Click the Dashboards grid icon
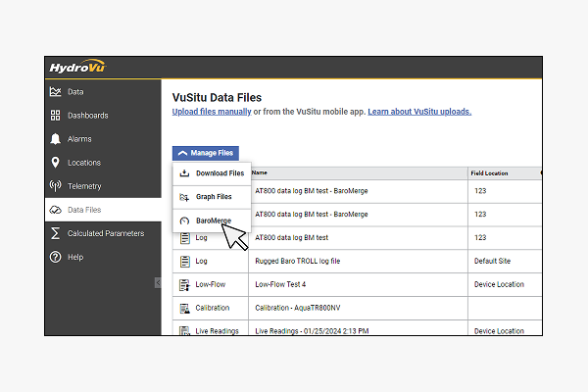This screenshot has height=392, width=588. (x=55, y=116)
